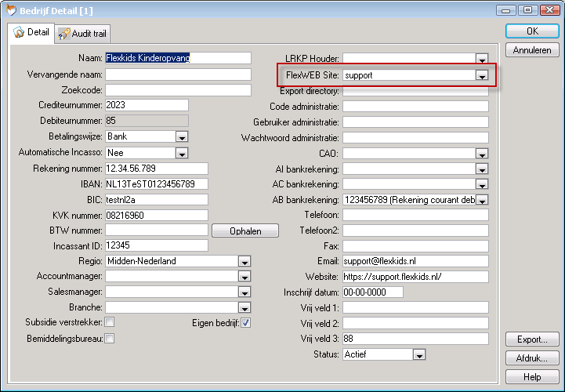The height and width of the screenshot is (392, 565).
Task: Uncheck the Eigen bedrijf checkbox
Action: (245, 322)
